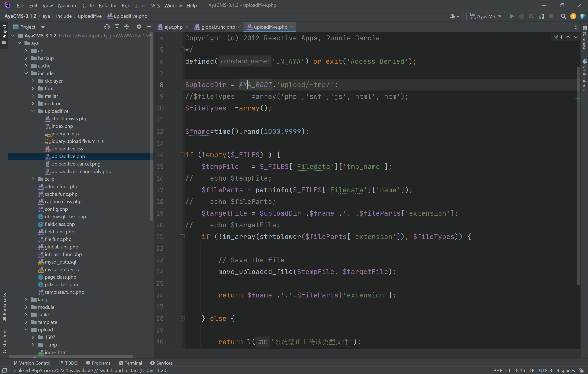This screenshot has width=588, height=374.
Task: Open Project panel settings gear
Action: [x=139, y=27]
